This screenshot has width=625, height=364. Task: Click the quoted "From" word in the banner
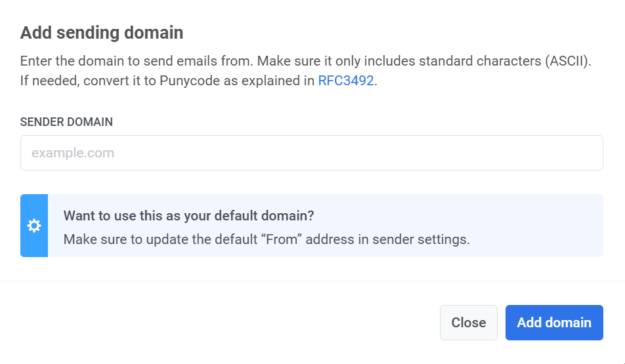(x=283, y=239)
